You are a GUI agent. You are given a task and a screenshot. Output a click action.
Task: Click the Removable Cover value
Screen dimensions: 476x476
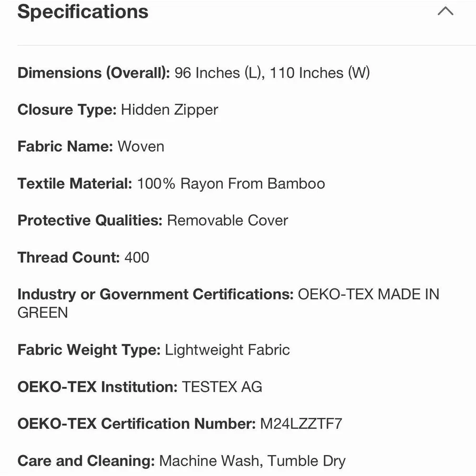pos(228,220)
